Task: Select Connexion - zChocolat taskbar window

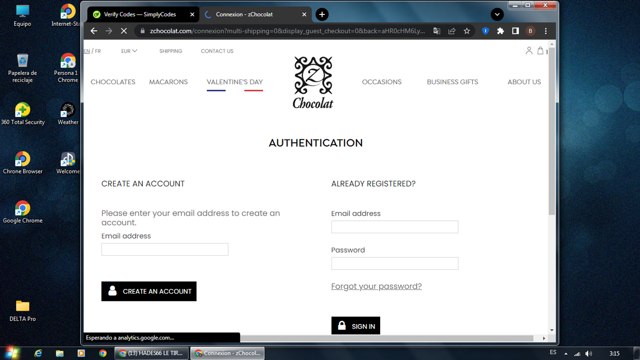Action: [227, 353]
